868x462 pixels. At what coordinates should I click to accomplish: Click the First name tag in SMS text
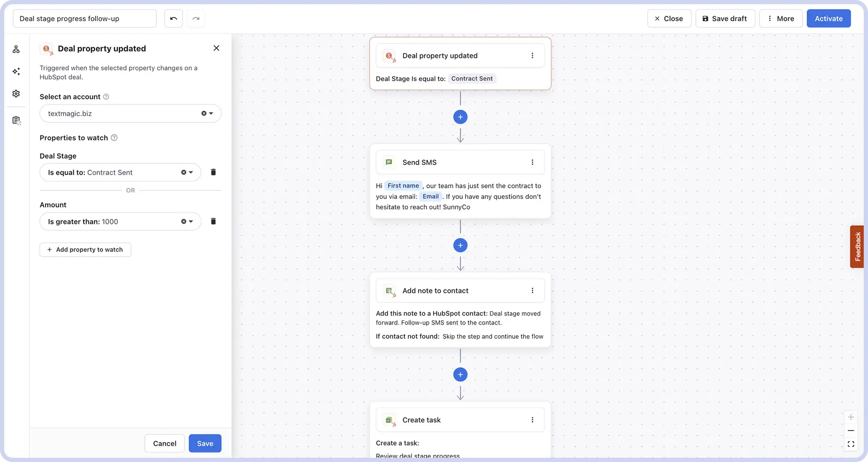pyautogui.click(x=403, y=186)
